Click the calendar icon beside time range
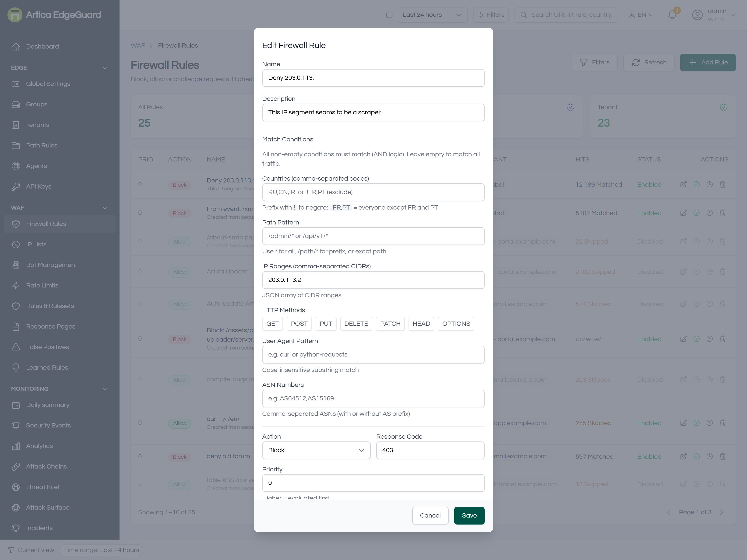The height and width of the screenshot is (560, 747). click(389, 15)
